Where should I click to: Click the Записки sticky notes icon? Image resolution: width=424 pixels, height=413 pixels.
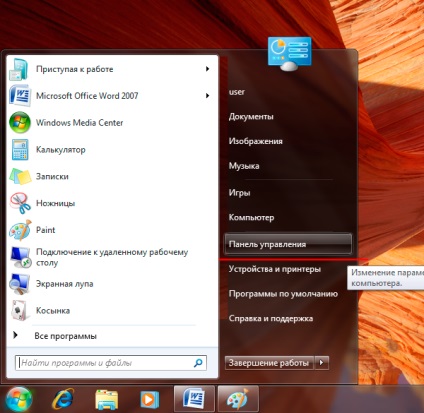(20, 176)
